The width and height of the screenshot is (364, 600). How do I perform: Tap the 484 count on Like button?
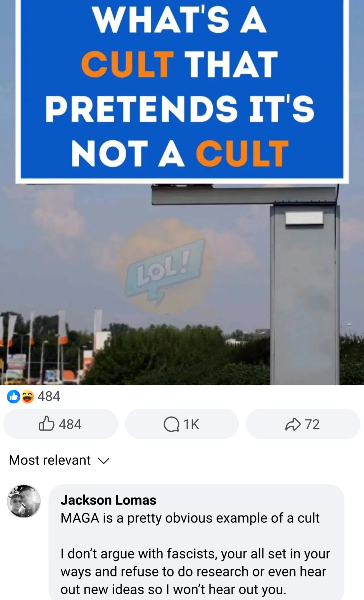tap(70, 424)
